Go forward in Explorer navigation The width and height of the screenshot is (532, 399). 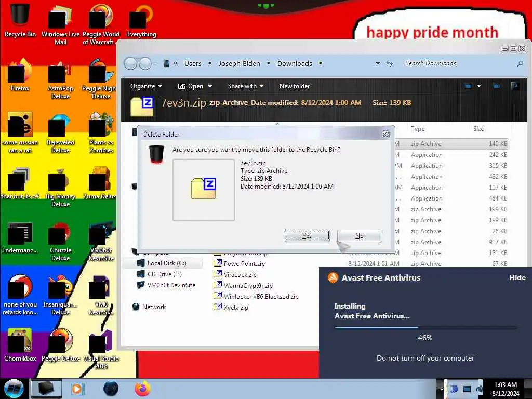(x=145, y=63)
